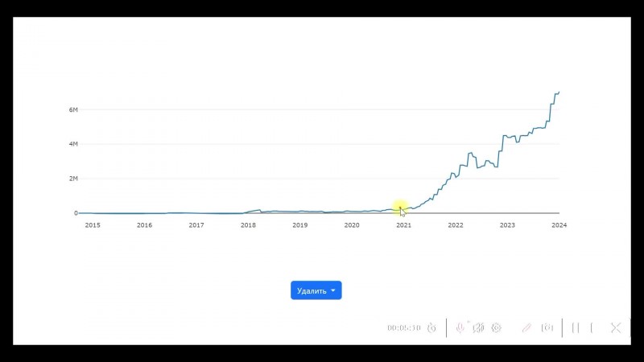Pause the screen recording
644x362 pixels.
coord(576,327)
